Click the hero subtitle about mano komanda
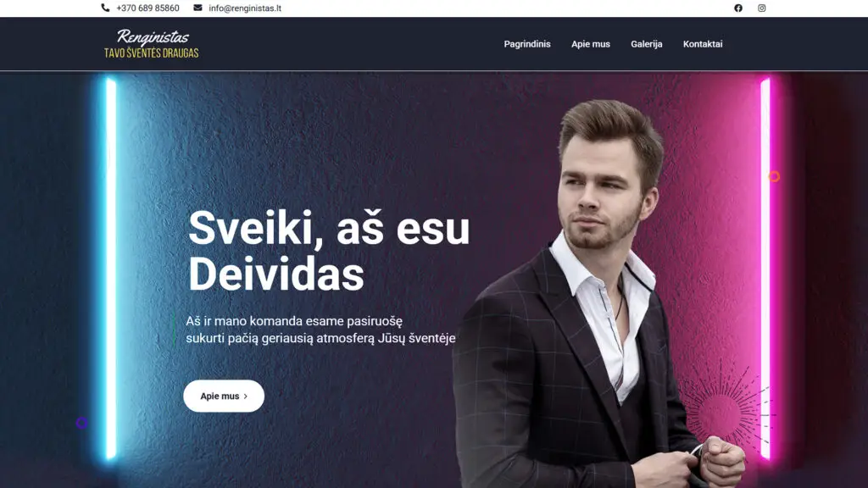 [x=320, y=330]
